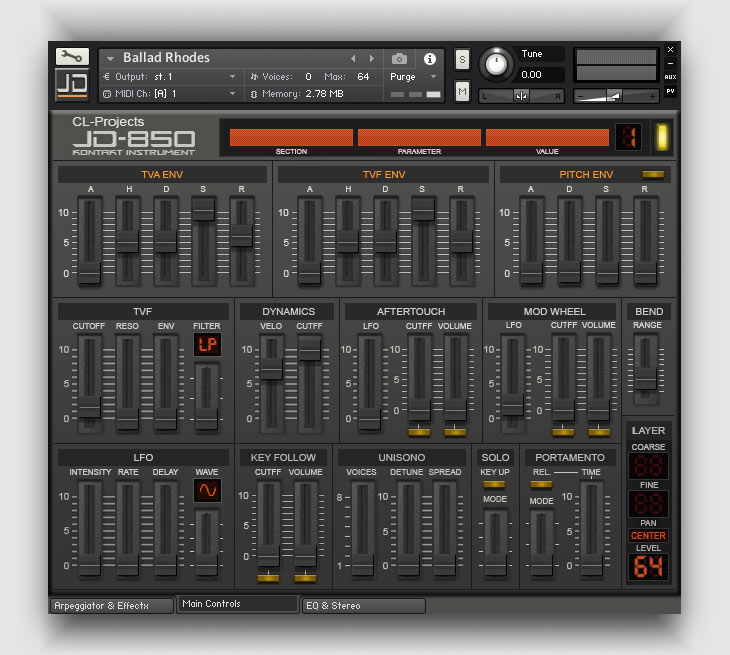Click the yellow power light near value display
The image size is (730, 655).
662,137
